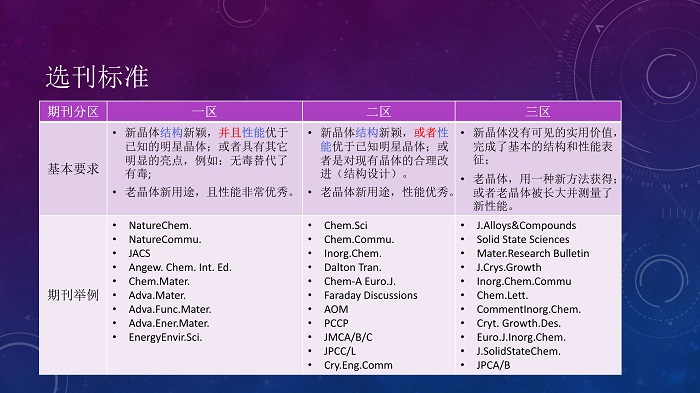The width and height of the screenshot is (700, 393).
Task: Click the Faraday Discussions entry
Action: click(x=371, y=295)
